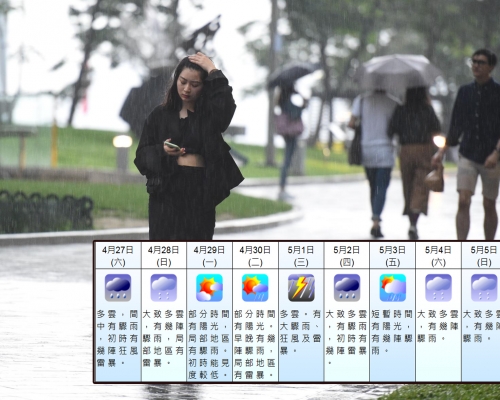Viewport: 500px width, 400px height.
Task: Click the 4月27日 forecast text 多雲，間中有驟雨
Action: [117, 320]
